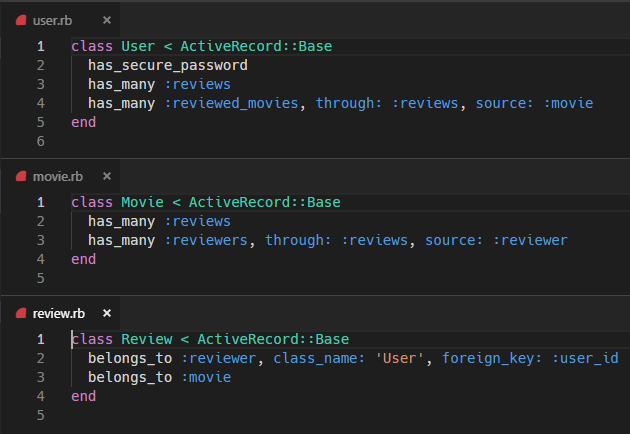Close the review.rb tab

[x=106, y=313]
